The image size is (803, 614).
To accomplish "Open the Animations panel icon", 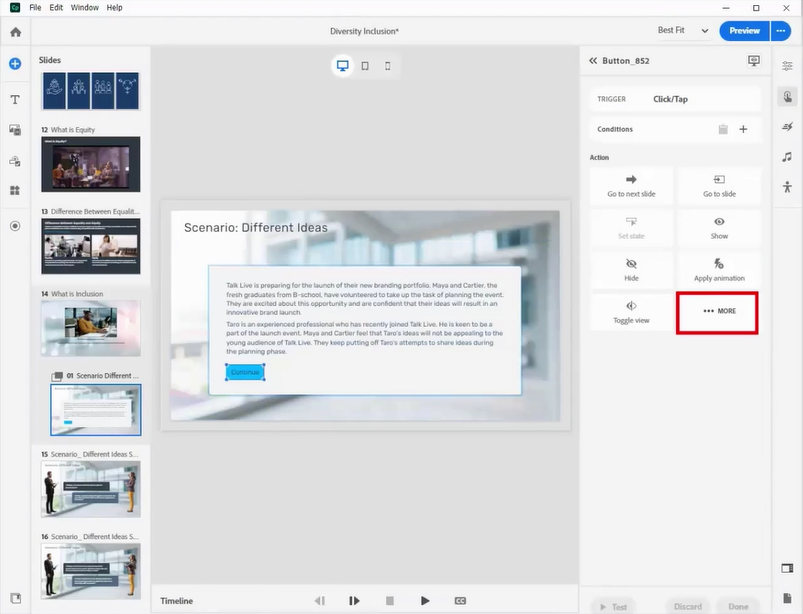I will tap(787, 126).
